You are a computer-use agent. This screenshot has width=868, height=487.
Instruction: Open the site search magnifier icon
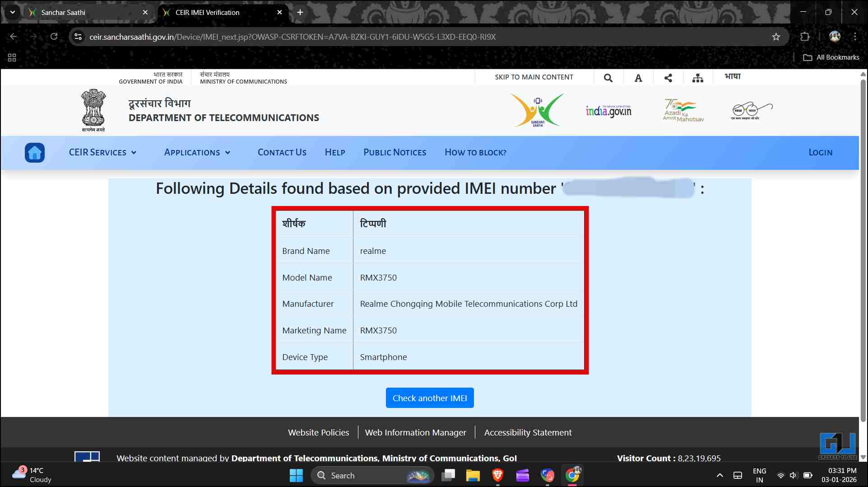click(x=608, y=78)
